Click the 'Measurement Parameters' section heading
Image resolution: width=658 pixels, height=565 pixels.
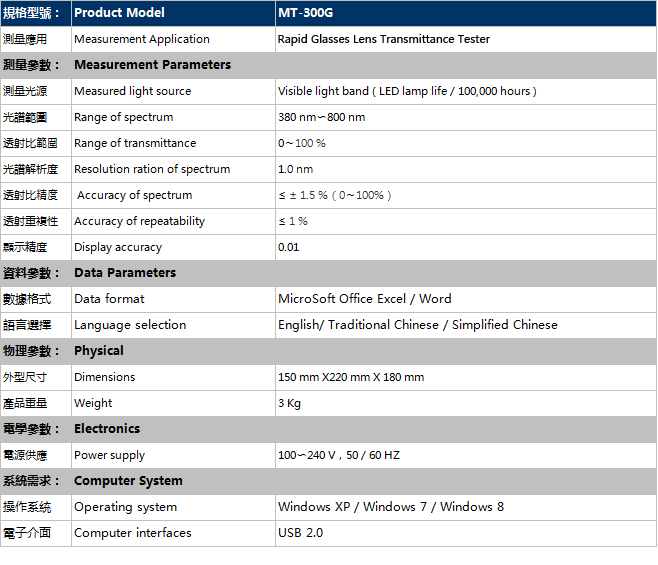click(x=153, y=65)
